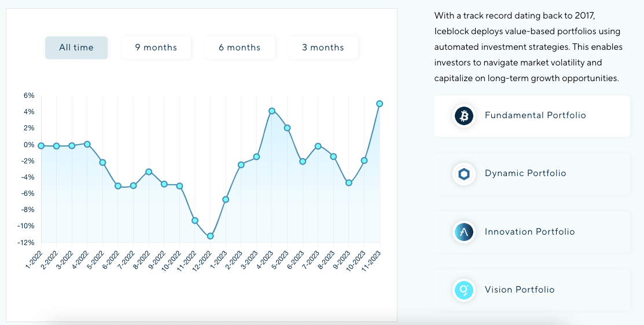Switch chart to 9 months
The width and height of the screenshot is (644, 325).
156,48
